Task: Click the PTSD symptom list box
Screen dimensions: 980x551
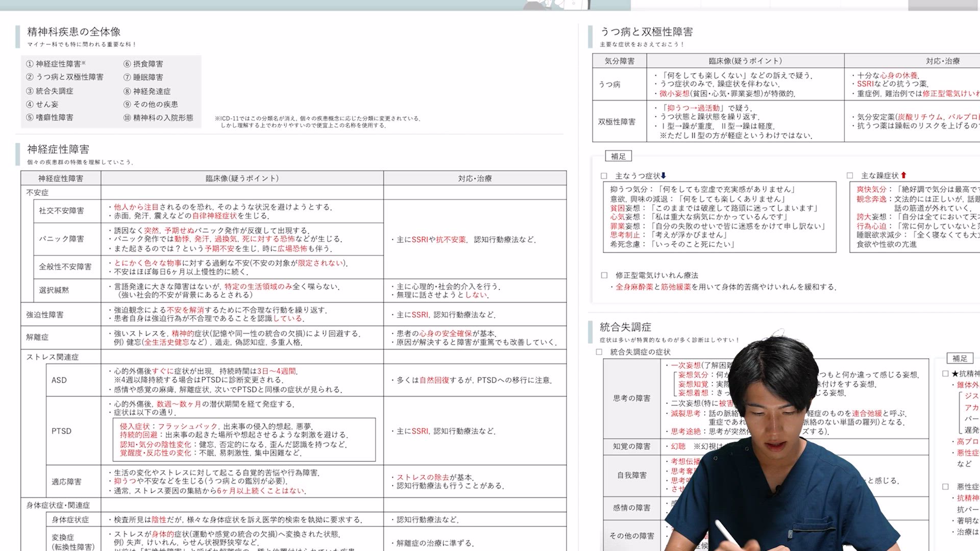Action: (x=244, y=439)
